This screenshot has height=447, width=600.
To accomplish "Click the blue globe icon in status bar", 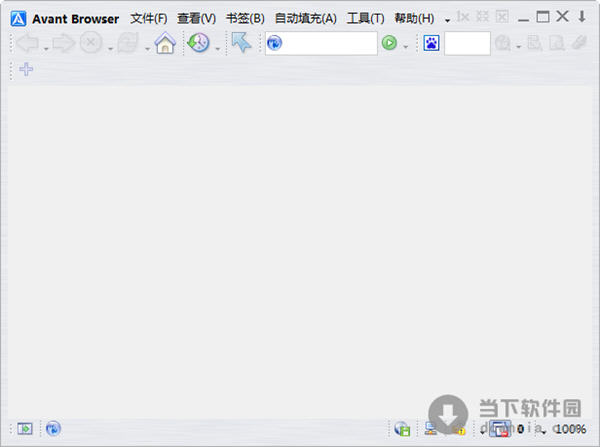I will click(x=53, y=428).
